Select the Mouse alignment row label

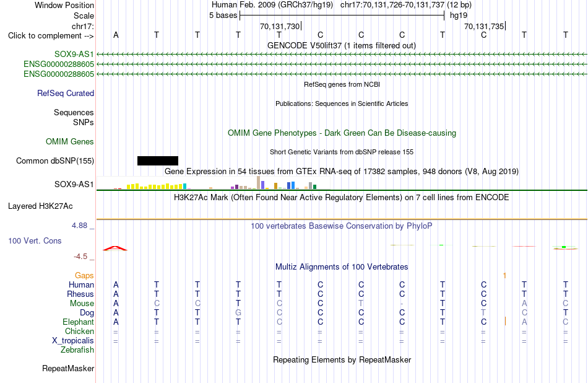[x=82, y=304]
